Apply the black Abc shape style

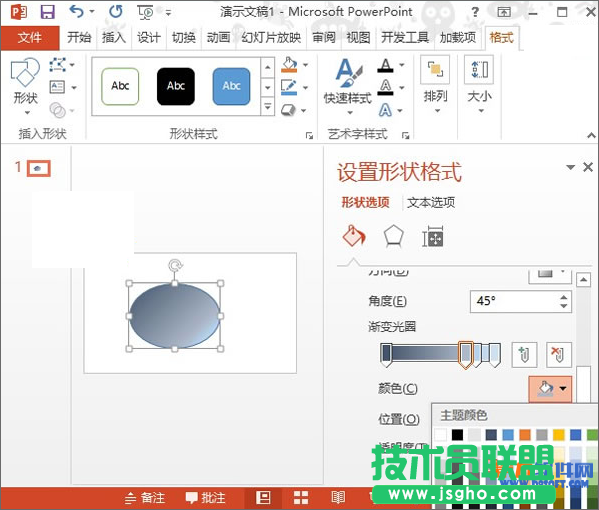pyautogui.click(x=176, y=86)
